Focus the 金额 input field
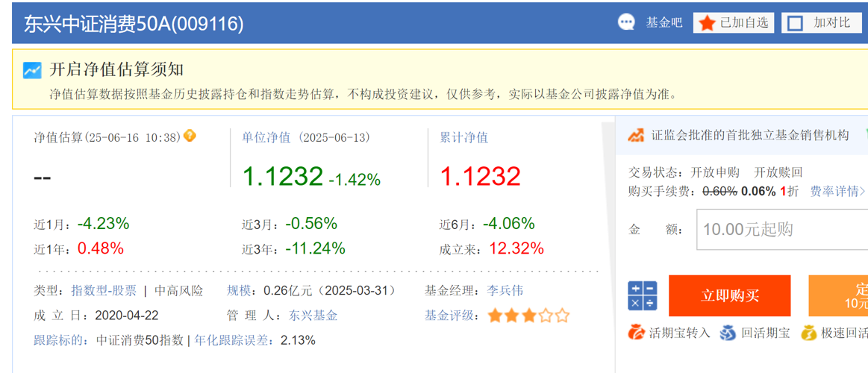This screenshot has width=868, height=373. point(781,229)
